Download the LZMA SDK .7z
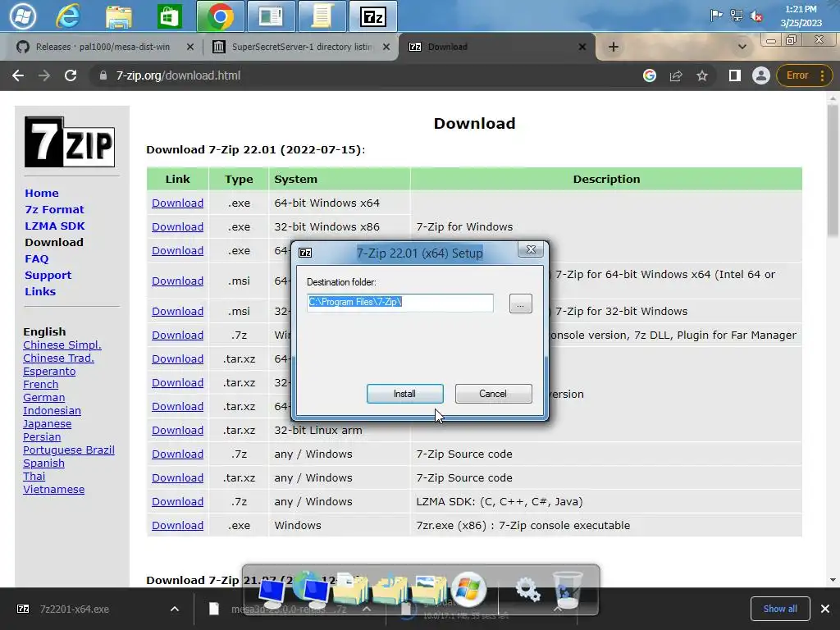Image resolution: width=840 pixels, height=630 pixels. [177, 501]
